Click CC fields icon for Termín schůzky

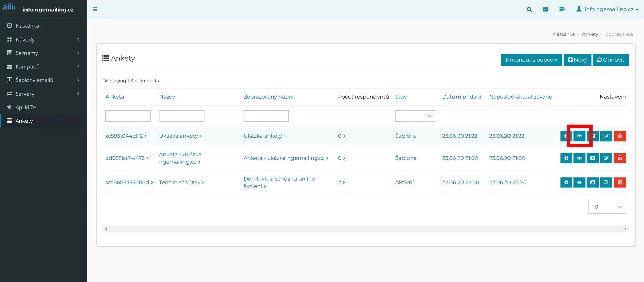tap(593, 182)
